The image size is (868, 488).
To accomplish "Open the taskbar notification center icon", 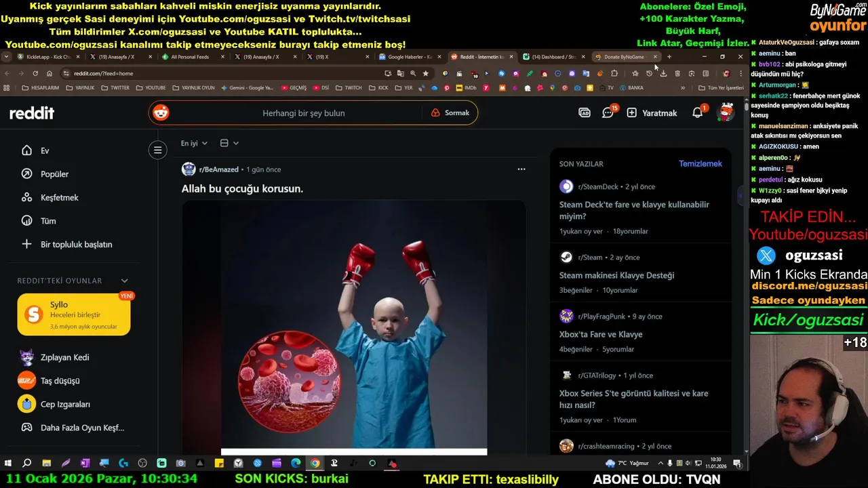I will click(x=737, y=464).
